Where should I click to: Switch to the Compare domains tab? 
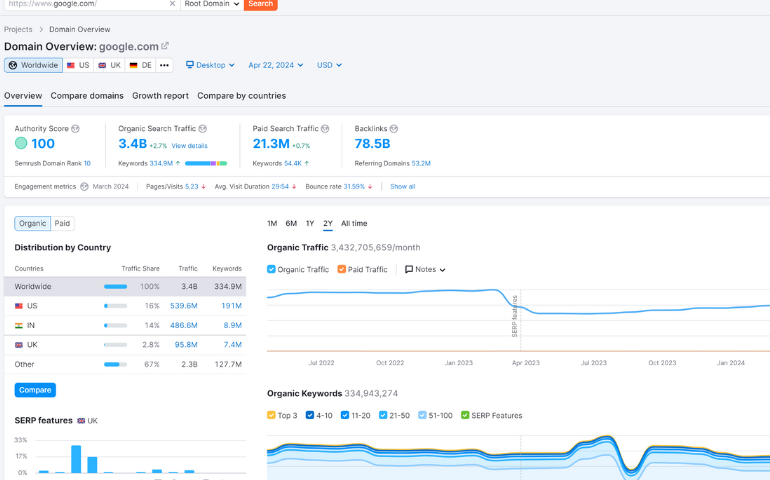(x=87, y=96)
